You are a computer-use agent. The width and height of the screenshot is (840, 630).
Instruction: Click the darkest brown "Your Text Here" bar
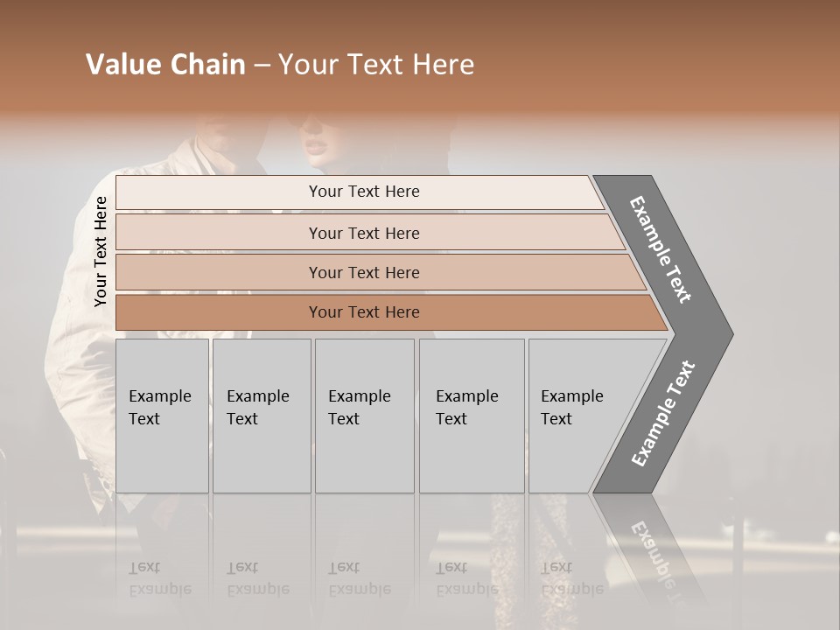pyautogui.click(x=364, y=312)
